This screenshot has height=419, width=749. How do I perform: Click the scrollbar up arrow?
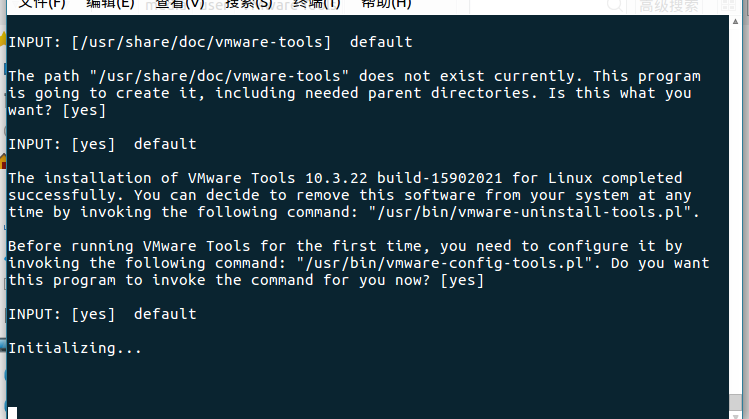point(735,21)
